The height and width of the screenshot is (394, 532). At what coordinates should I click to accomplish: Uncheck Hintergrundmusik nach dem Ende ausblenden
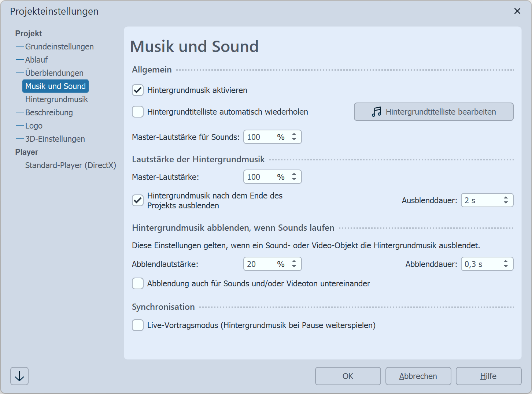(x=137, y=200)
